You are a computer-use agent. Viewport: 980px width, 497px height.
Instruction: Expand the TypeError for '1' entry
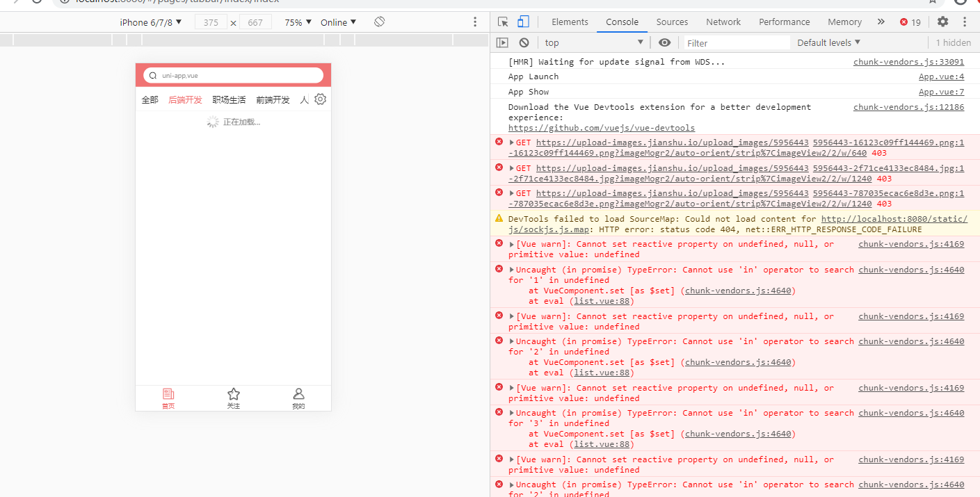point(512,270)
